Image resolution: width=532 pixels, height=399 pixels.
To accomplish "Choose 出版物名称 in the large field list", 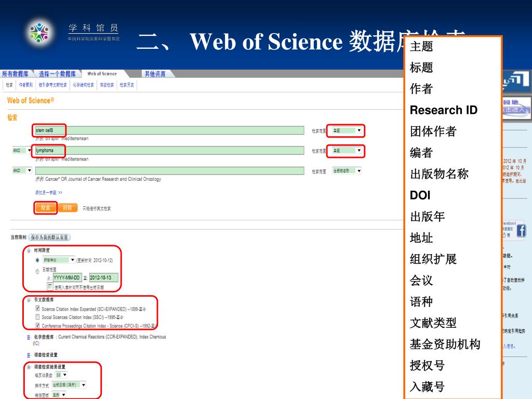I will [440, 174].
